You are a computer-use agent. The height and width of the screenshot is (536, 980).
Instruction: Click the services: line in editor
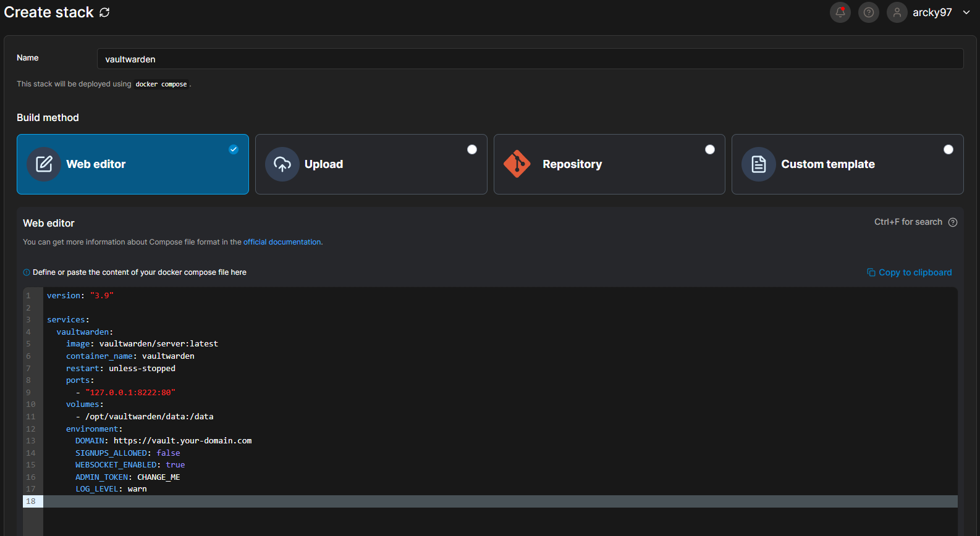pos(68,320)
